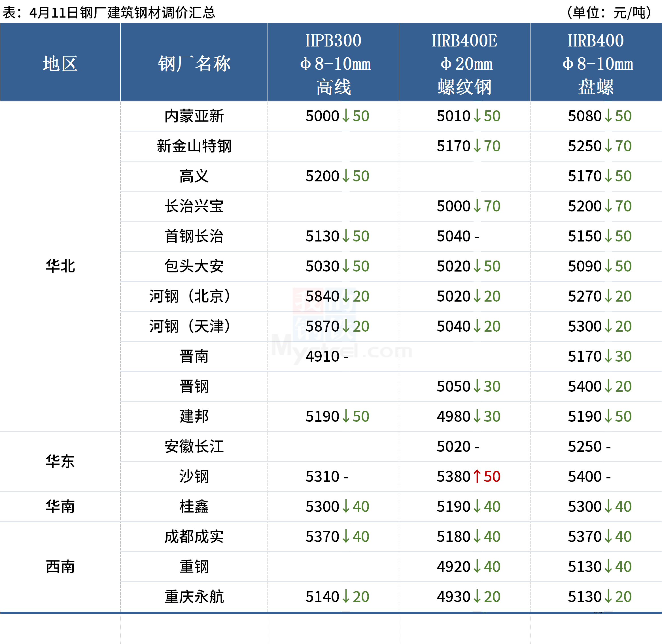Select 重钢 螺纹钢 price 4920↓40
662x644 pixels.
(469, 567)
